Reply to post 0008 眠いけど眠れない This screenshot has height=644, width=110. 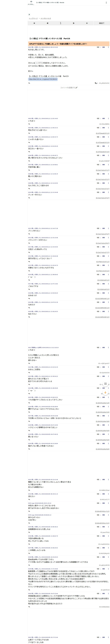(29, 179)
